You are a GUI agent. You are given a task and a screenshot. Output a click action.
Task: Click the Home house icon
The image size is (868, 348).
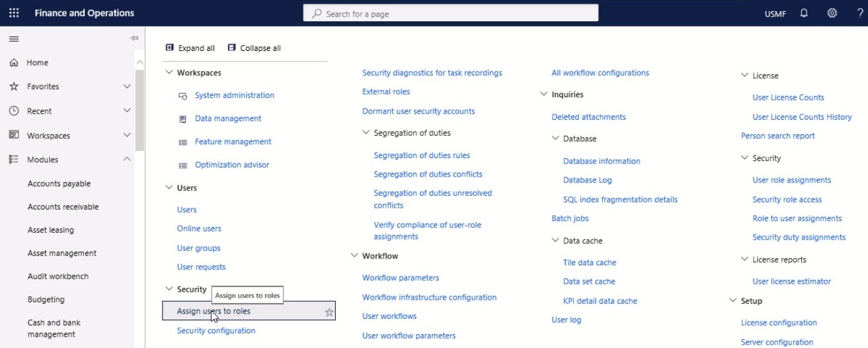click(14, 63)
